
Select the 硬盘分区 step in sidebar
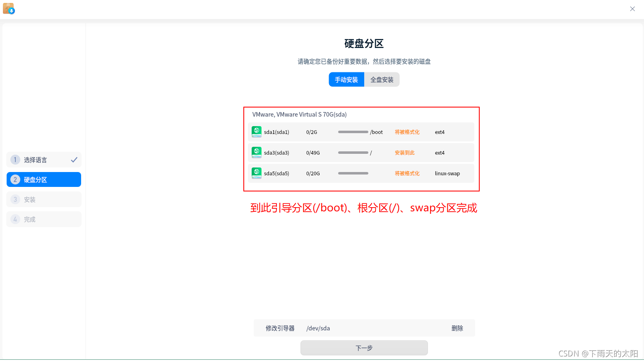tap(43, 179)
